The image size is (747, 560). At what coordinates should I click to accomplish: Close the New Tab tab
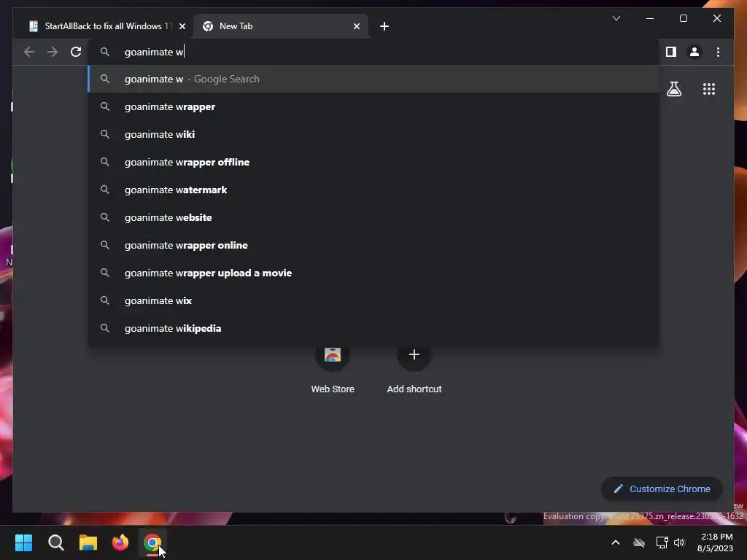356,26
